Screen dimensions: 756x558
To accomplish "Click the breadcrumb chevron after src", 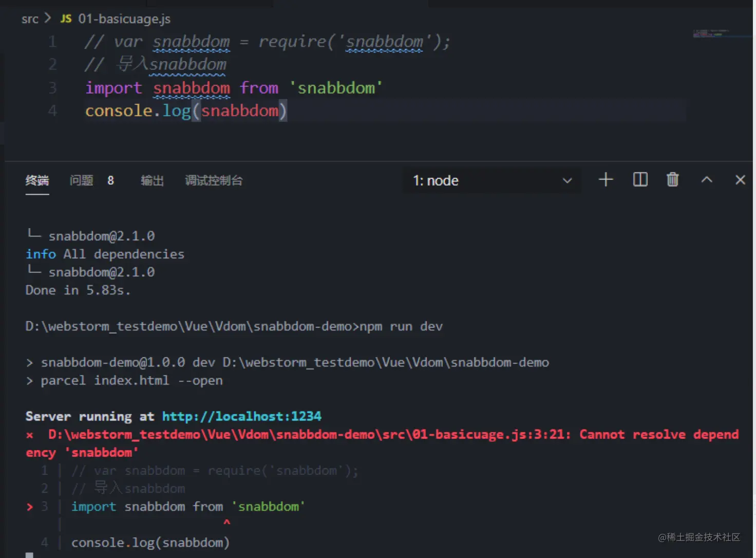I will [x=48, y=18].
